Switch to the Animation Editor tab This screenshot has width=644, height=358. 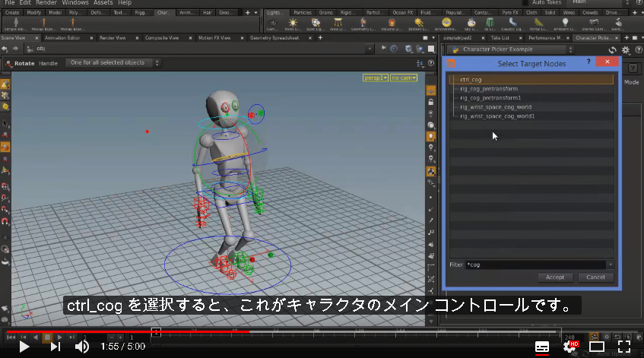click(62, 38)
